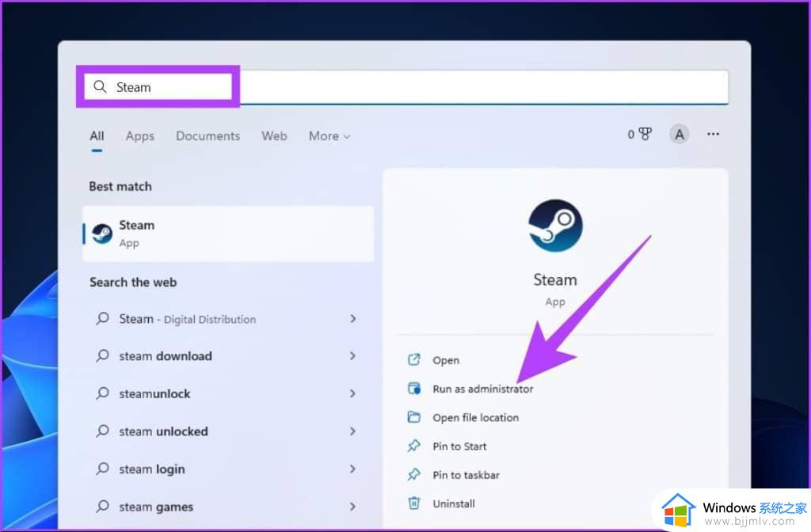
Task: Click Steam icon in best match row
Action: [x=102, y=234]
